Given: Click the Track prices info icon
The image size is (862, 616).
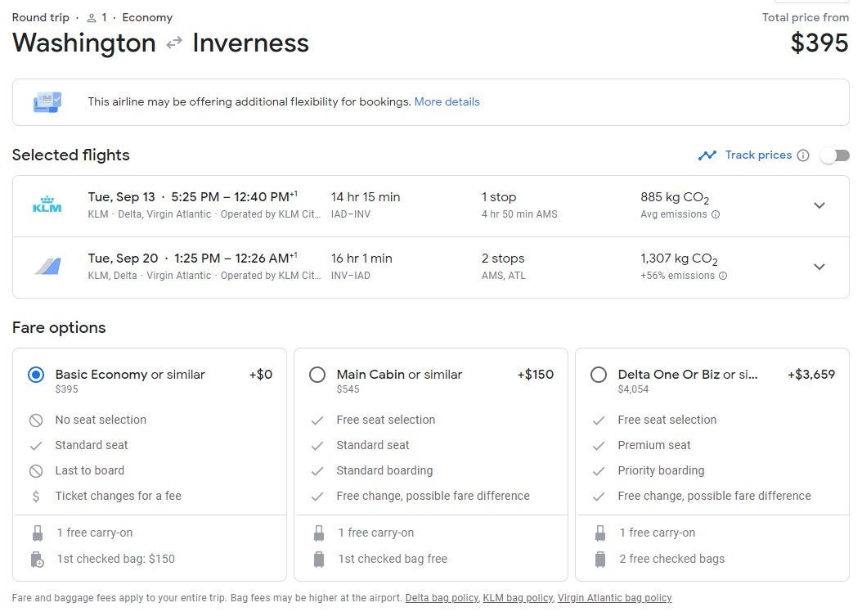Looking at the screenshot, I should tap(803, 155).
